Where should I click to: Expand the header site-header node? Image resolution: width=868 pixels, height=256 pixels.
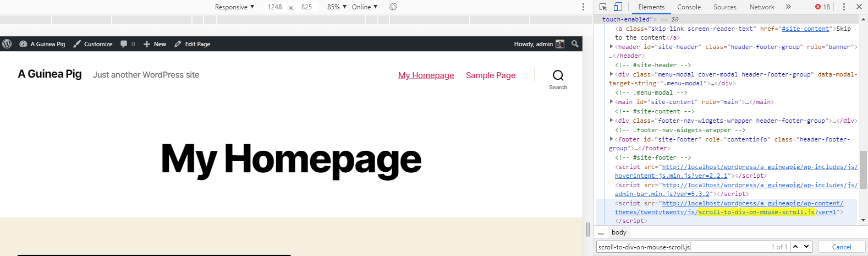(611, 47)
